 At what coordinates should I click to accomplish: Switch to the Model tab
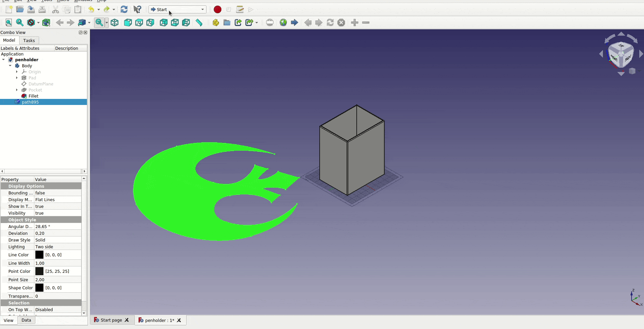click(x=9, y=40)
